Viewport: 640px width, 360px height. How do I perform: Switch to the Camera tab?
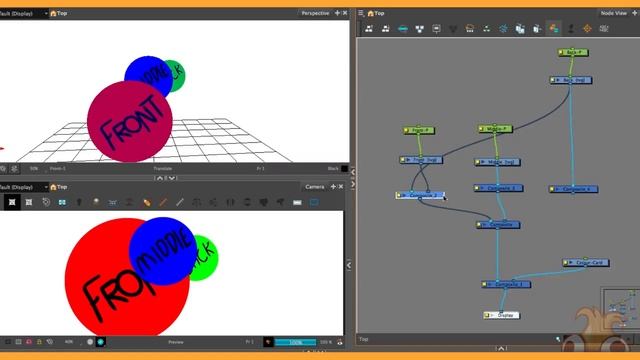(314, 187)
